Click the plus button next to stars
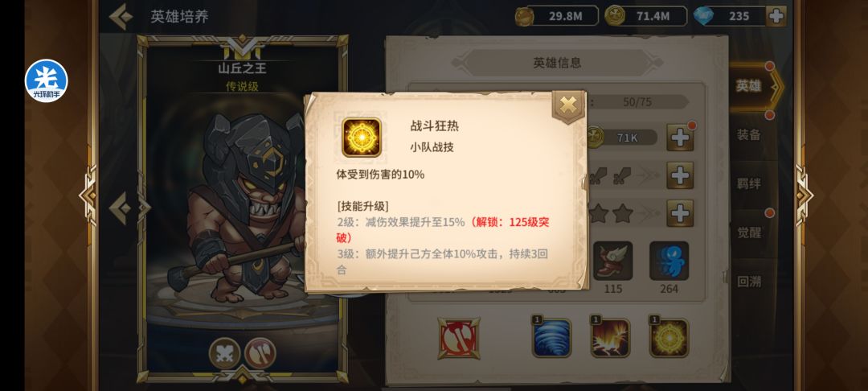 point(680,213)
